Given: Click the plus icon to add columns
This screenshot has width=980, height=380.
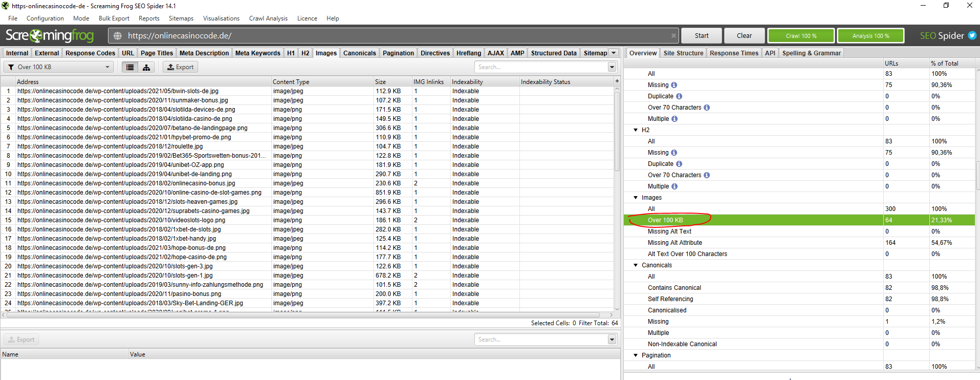Looking at the screenshot, I should point(617,81).
